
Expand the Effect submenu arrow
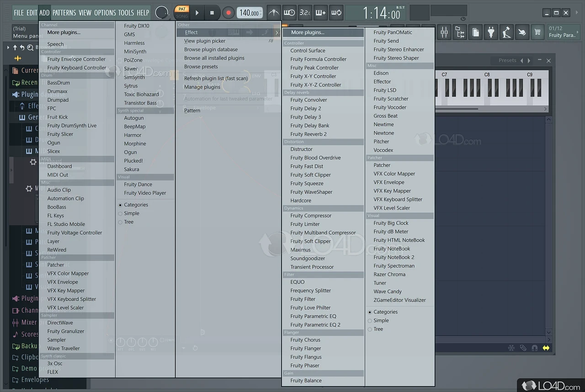(277, 32)
